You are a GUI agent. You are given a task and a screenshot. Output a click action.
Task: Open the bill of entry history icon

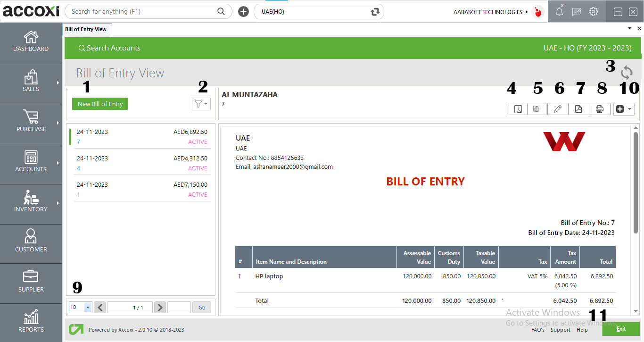click(x=518, y=108)
